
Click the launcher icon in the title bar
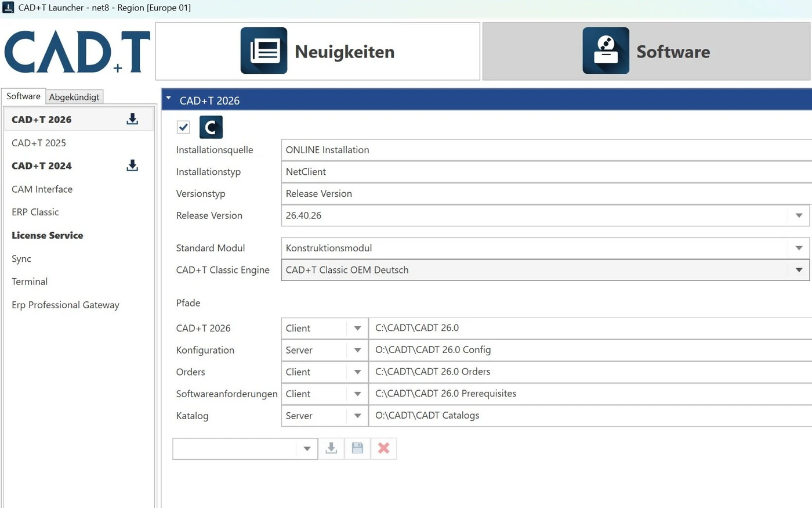[x=8, y=8]
